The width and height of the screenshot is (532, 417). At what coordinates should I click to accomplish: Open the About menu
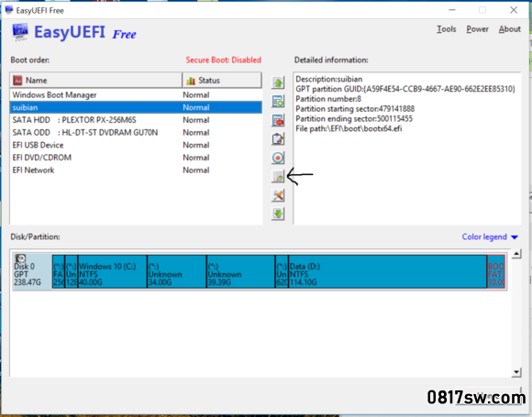[510, 29]
